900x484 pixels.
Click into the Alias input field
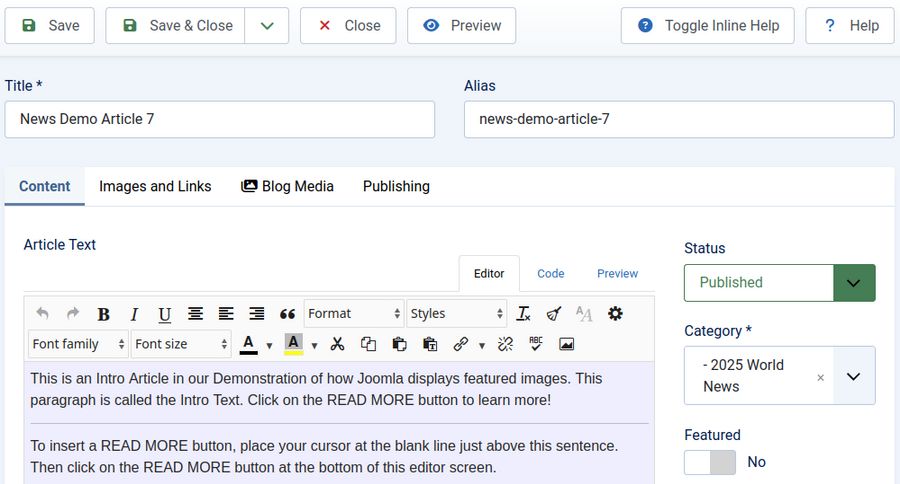point(678,119)
